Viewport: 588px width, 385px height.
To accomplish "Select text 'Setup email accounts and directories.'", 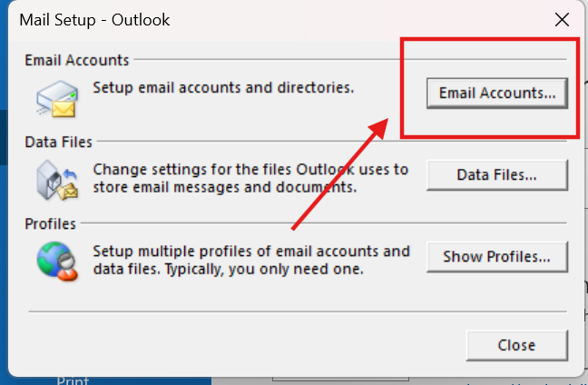I will coord(223,88).
